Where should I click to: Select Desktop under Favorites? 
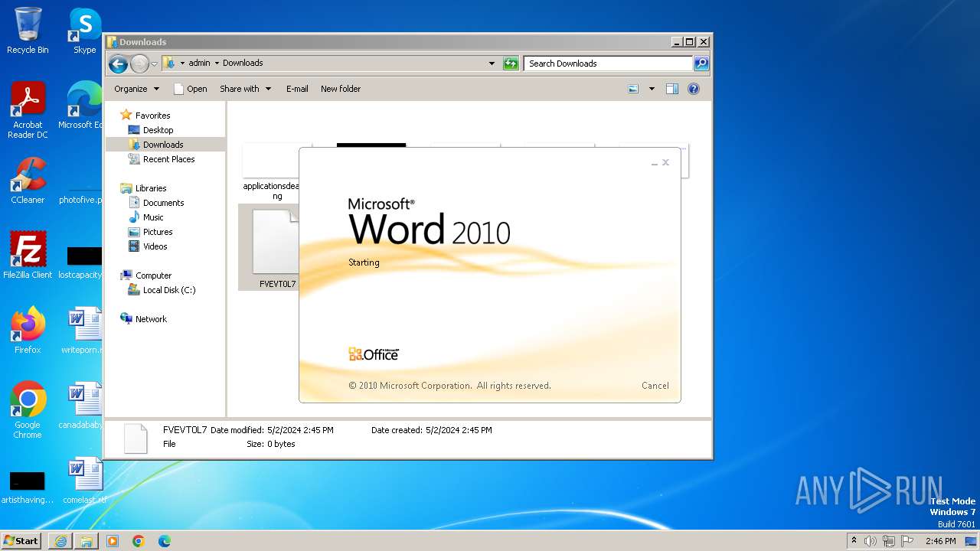[x=158, y=130]
